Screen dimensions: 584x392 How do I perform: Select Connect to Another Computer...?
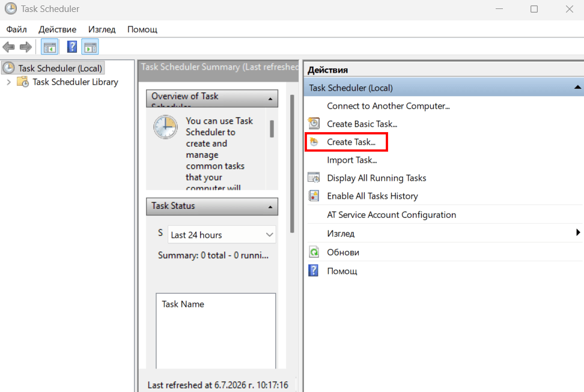click(x=388, y=106)
